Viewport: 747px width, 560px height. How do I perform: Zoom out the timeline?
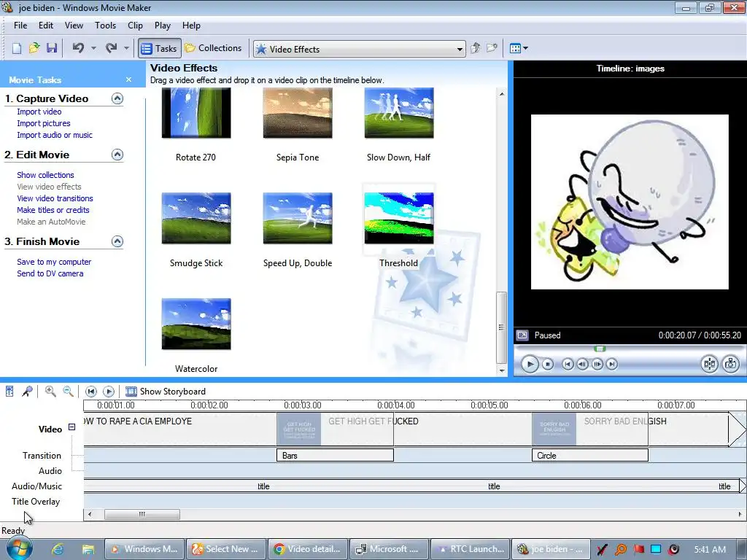[68, 392]
